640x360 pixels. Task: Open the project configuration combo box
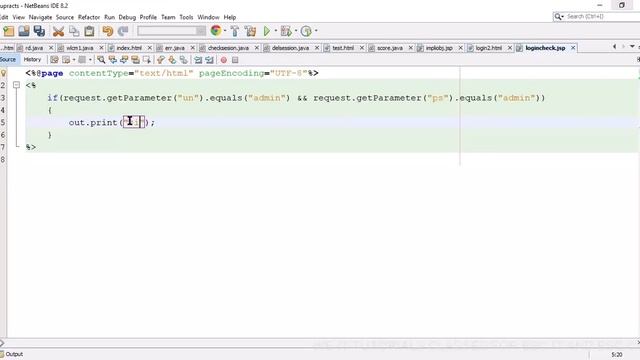(x=171, y=31)
